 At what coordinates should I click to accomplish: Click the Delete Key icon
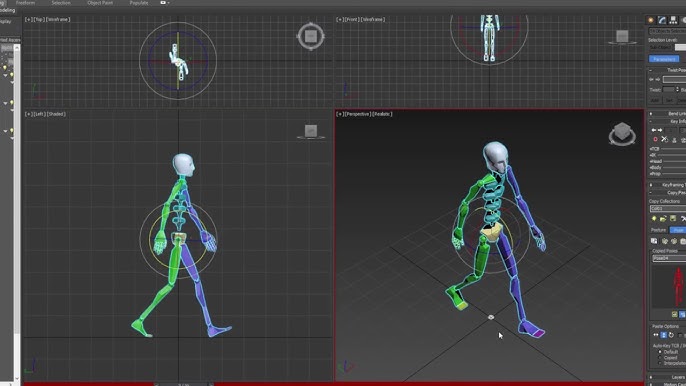click(664, 139)
